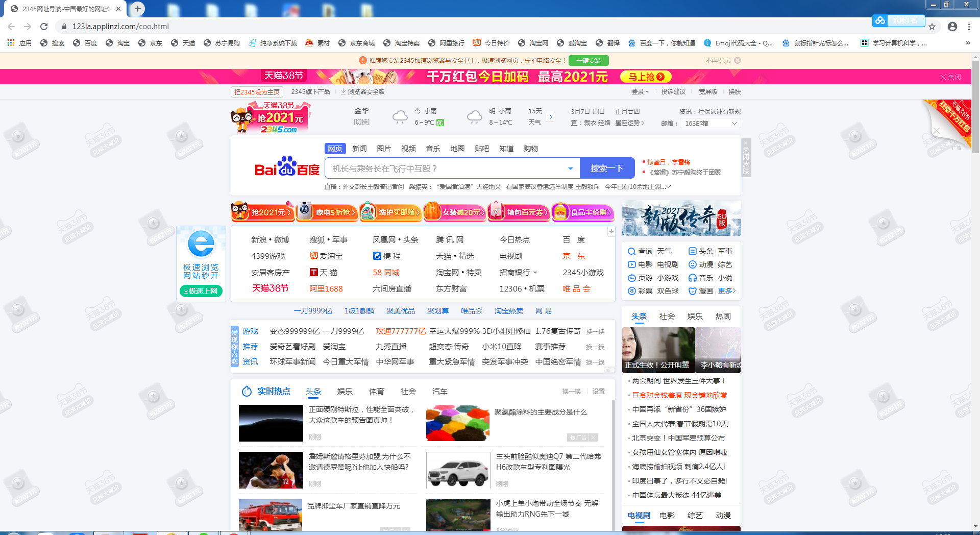
Task: Switch to the 娱乐 hot news tab
Action: (345, 391)
